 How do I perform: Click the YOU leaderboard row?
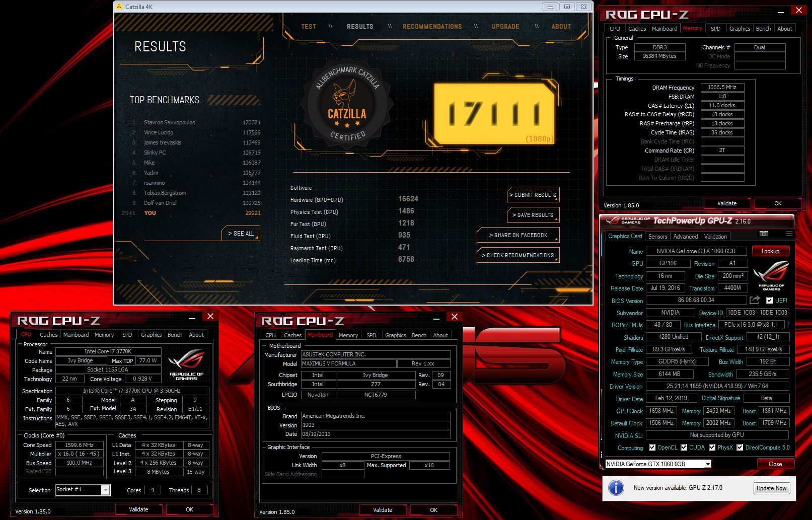pos(191,213)
